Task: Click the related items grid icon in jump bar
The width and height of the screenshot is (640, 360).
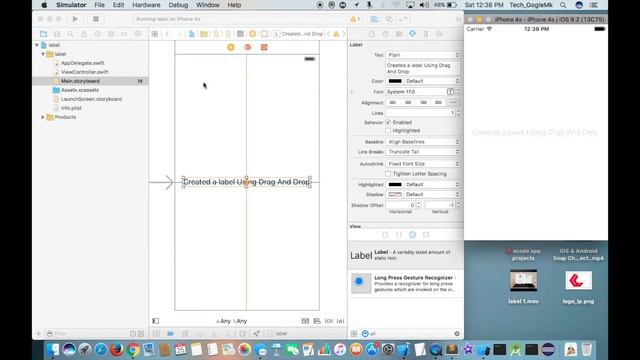Action: [155, 34]
